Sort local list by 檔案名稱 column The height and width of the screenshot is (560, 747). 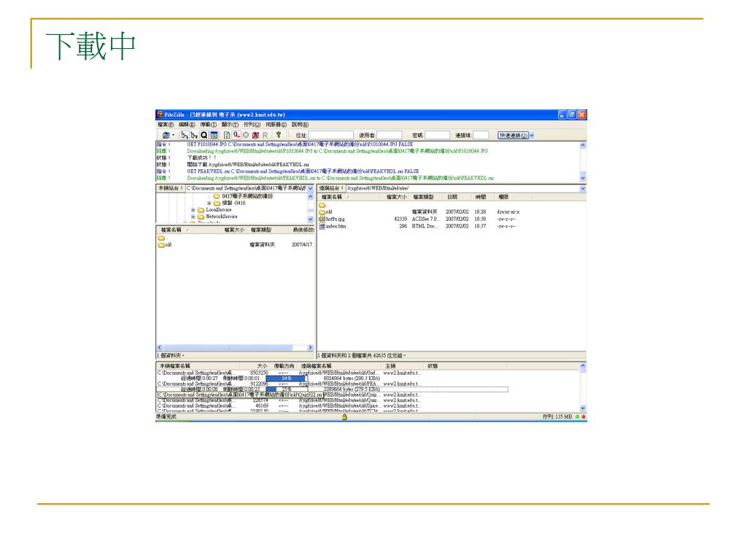pos(189,230)
